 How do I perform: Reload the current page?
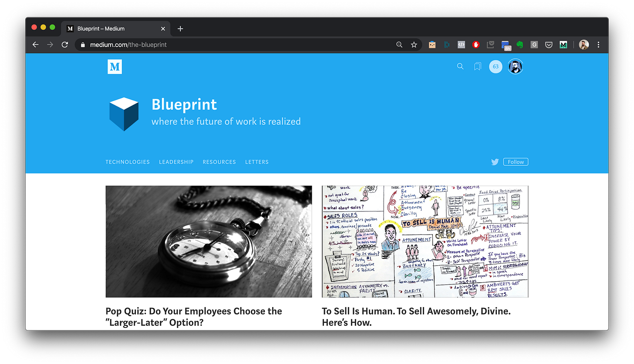tap(65, 45)
